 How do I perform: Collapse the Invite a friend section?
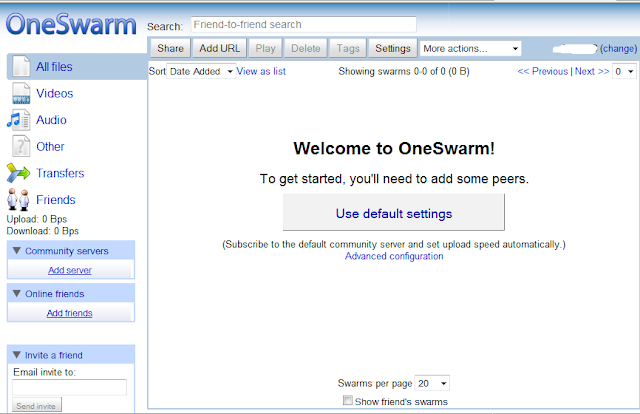click(17, 355)
